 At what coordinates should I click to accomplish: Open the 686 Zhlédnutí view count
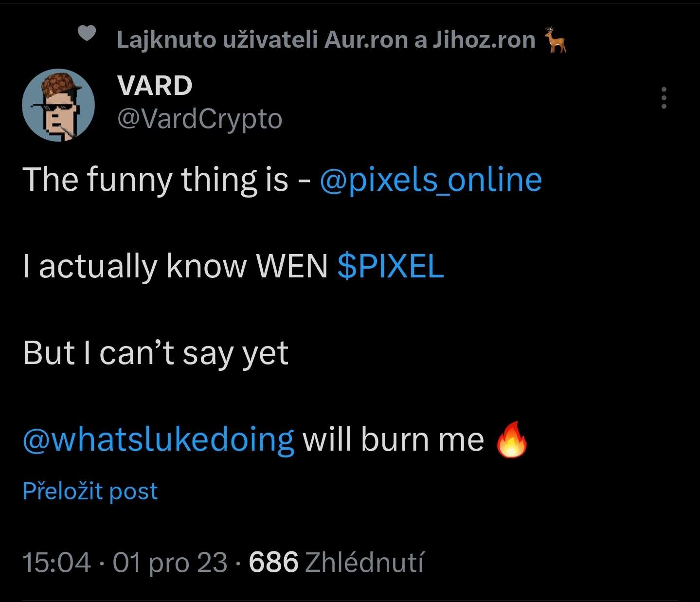click(x=336, y=563)
